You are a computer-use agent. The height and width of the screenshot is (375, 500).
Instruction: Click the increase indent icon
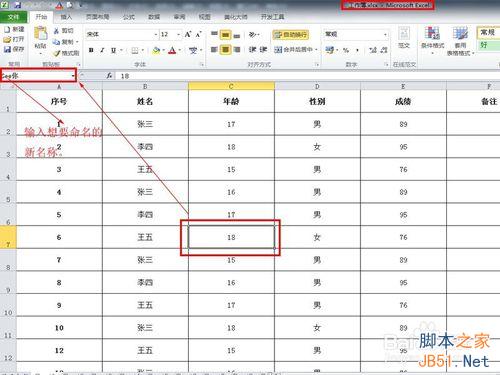[x=263, y=50]
